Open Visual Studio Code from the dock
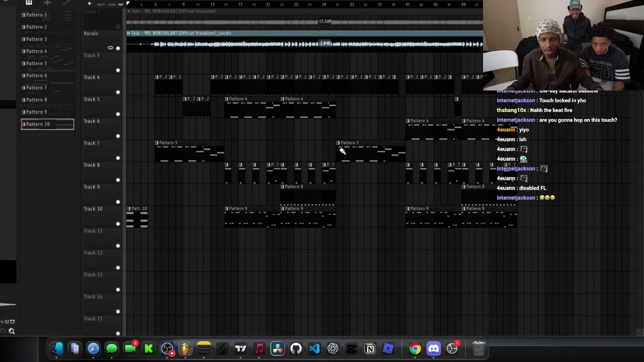Image resolution: width=644 pixels, height=362 pixels. (x=314, y=348)
